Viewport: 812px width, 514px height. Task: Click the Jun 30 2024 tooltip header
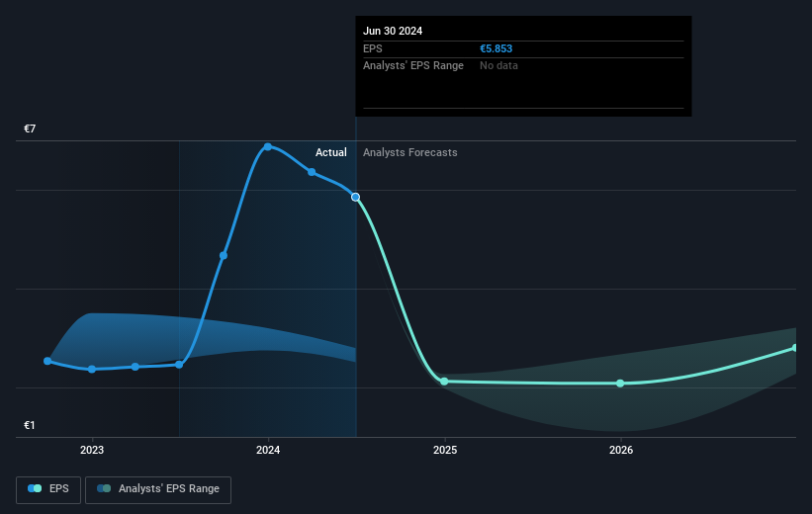point(393,31)
